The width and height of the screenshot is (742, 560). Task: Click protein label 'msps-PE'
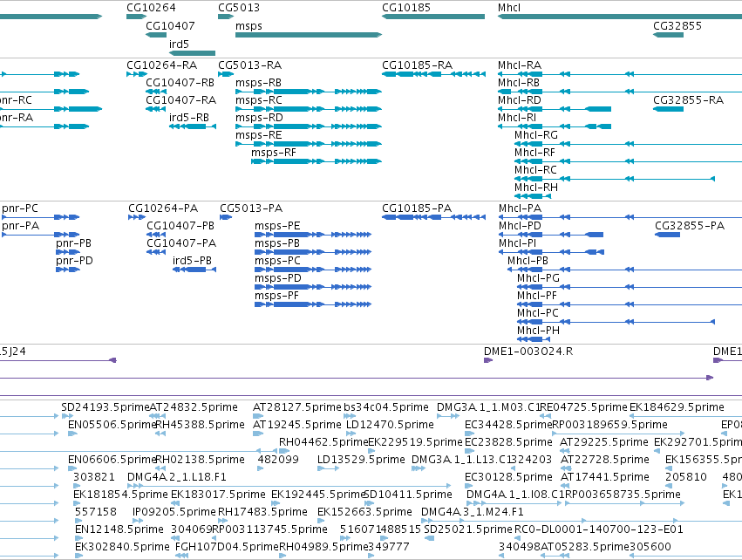point(277,226)
